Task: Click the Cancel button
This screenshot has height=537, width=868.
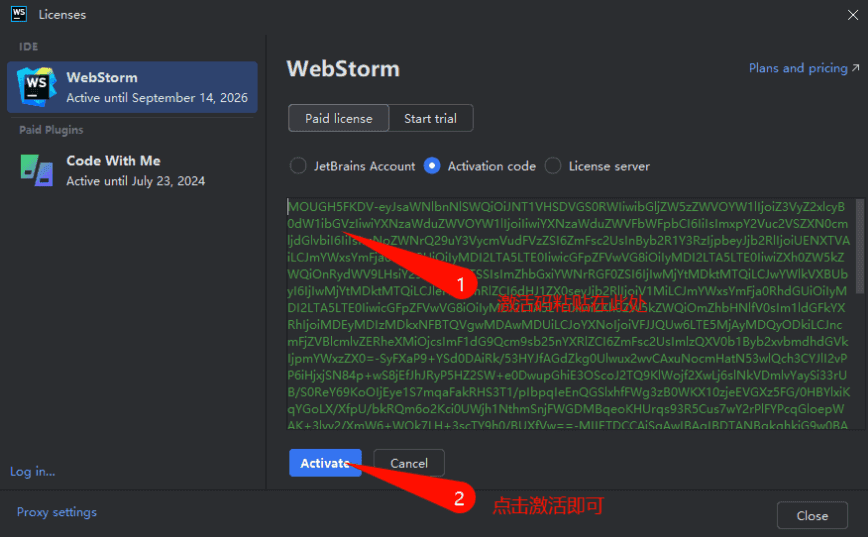Action: [409, 463]
